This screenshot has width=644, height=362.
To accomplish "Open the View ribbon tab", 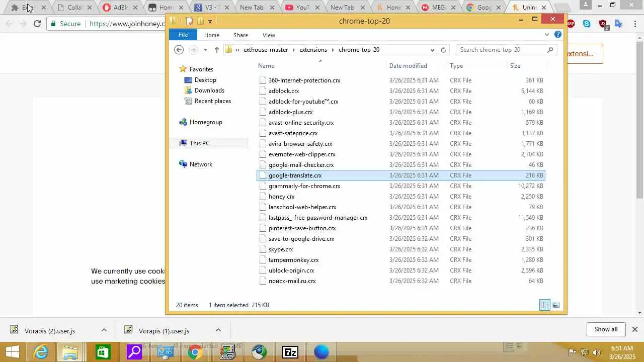I will [x=269, y=35].
